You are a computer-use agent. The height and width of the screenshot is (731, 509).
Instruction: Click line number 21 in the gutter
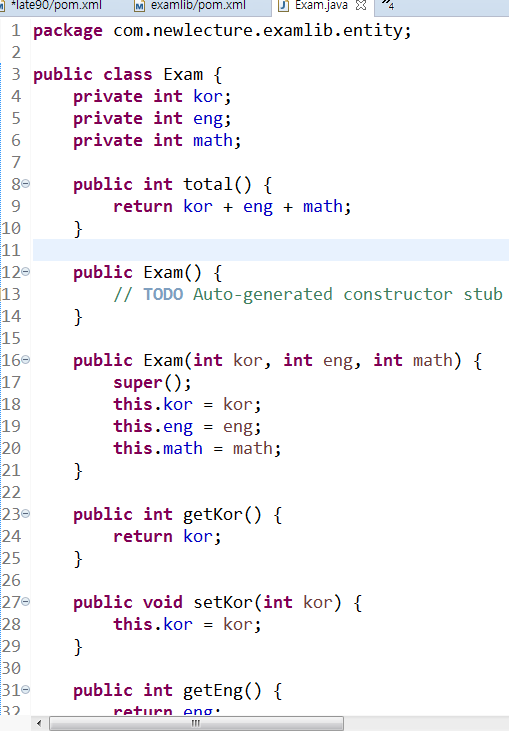point(11,470)
